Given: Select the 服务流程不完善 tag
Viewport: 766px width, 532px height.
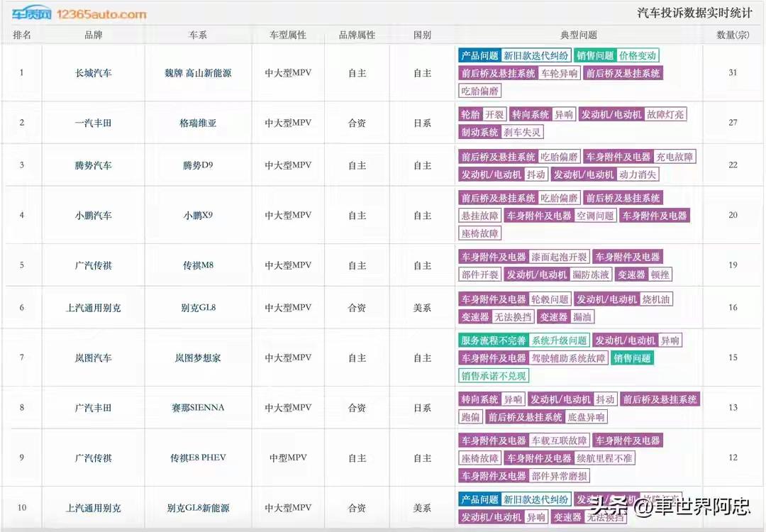Looking at the screenshot, I should click(494, 340).
